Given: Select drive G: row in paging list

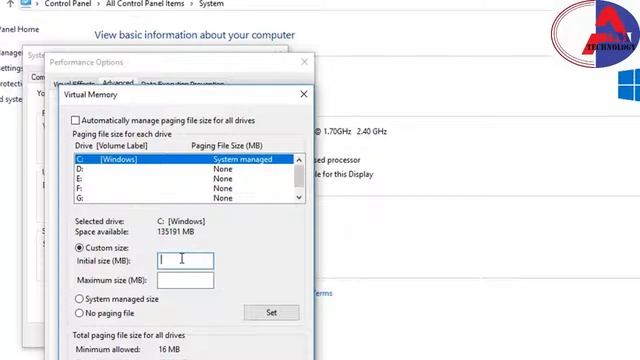Looking at the screenshot, I should coord(184,198).
